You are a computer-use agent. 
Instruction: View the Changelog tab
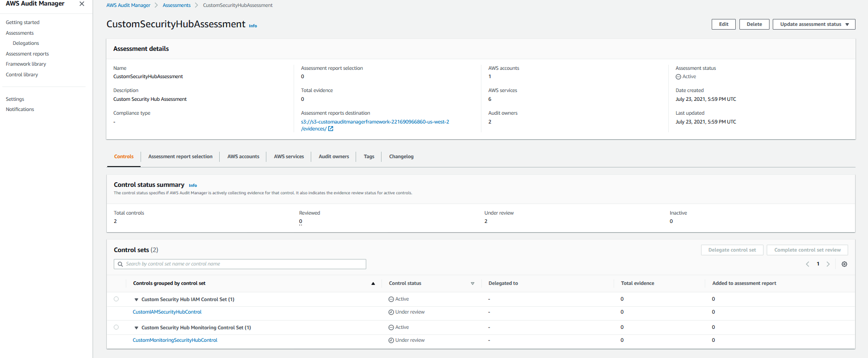[401, 157]
